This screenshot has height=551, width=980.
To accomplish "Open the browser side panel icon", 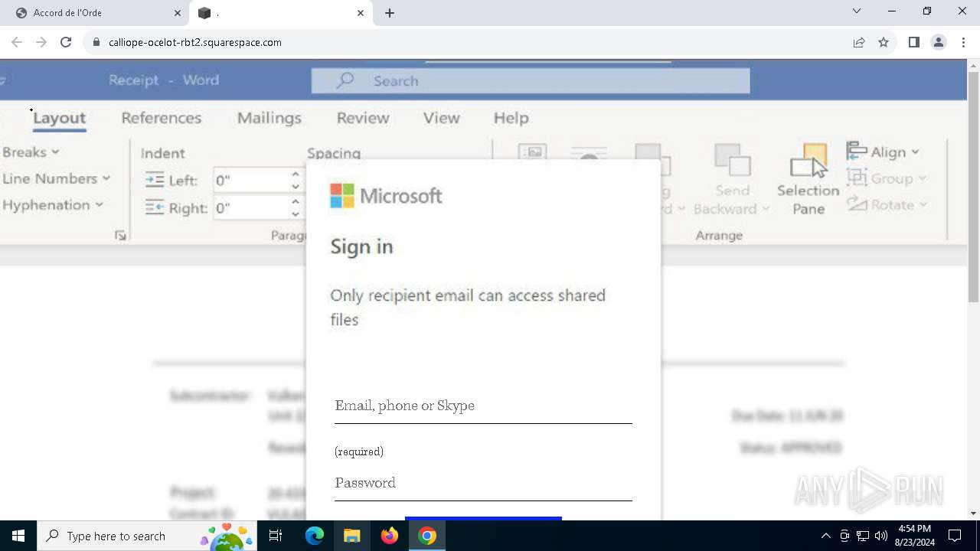I will tap(913, 42).
